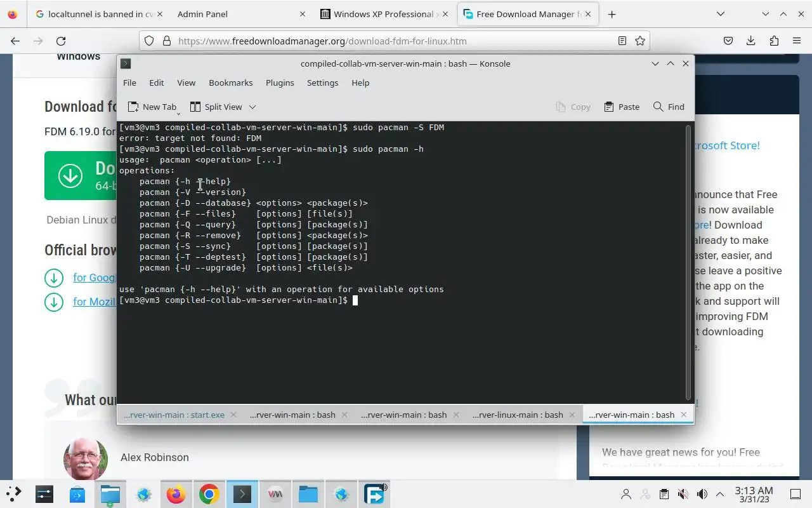The image size is (812, 508).
Task: Toggle reader view in address bar
Action: 622,41
